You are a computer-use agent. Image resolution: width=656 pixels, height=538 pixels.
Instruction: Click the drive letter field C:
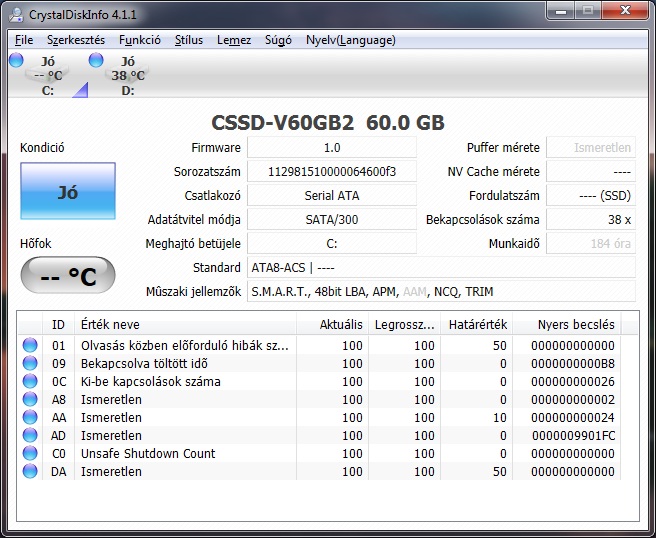[332, 243]
